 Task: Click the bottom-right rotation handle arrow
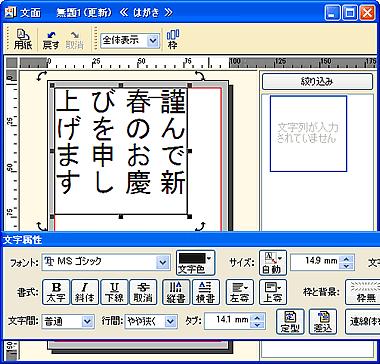point(199,227)
